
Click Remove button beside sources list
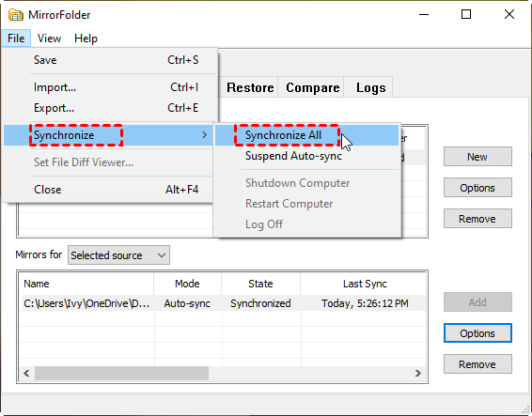(x=477, y=219)
